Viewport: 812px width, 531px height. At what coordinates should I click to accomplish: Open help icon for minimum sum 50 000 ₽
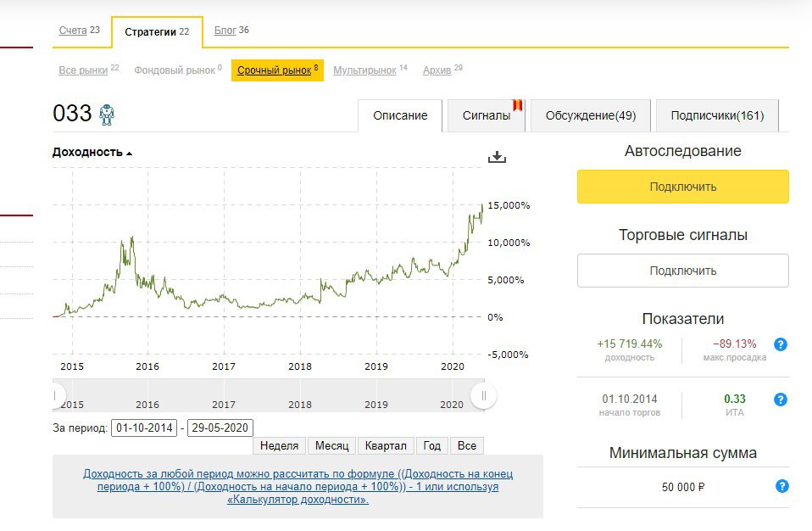click(x=781, y=486)
